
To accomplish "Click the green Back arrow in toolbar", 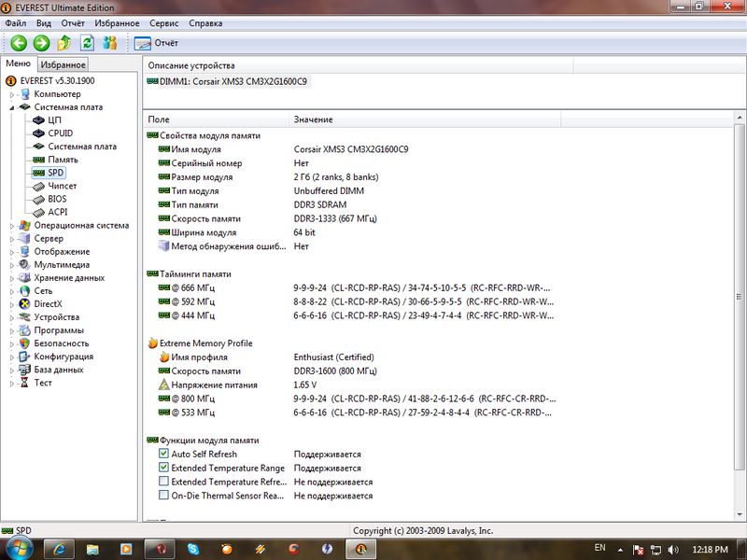I will [x=18, y=43].
